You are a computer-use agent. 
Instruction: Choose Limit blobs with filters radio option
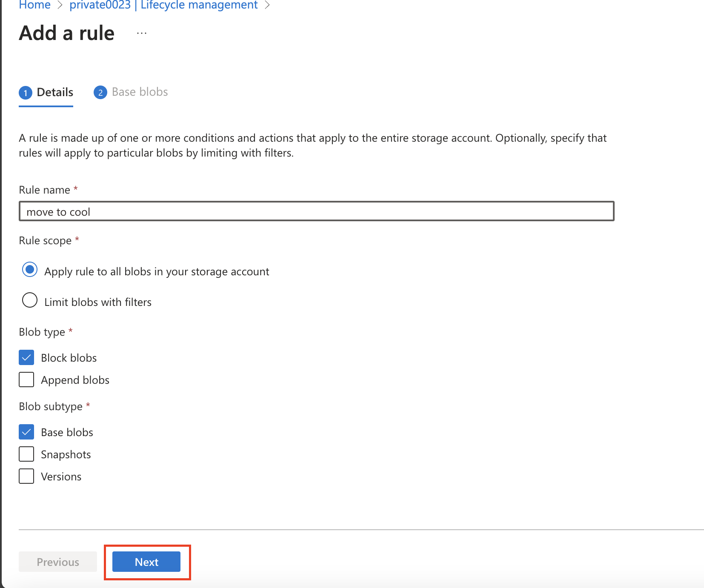(30, 300)
